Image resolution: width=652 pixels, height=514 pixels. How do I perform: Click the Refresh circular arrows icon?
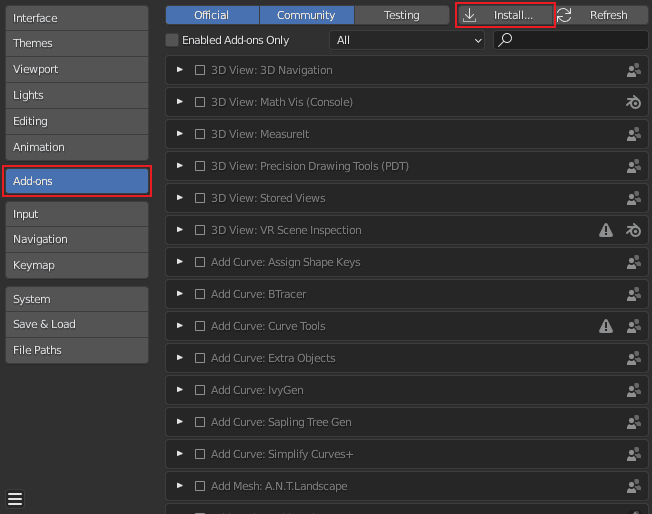coord(564,15)
